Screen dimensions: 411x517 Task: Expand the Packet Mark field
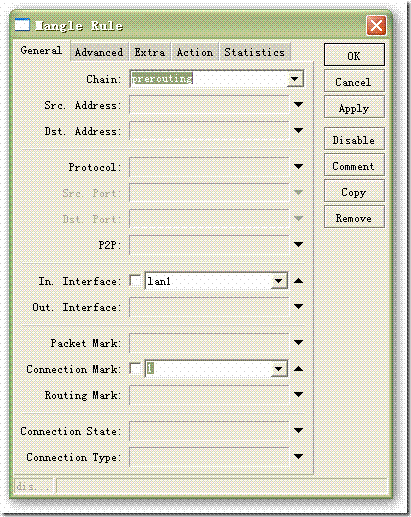298,342
